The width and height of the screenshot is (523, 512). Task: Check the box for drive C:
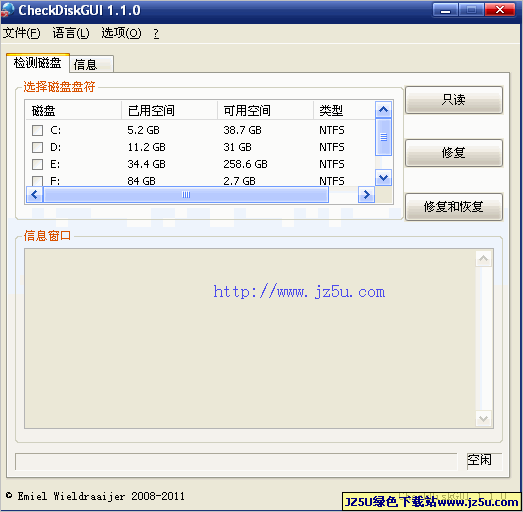(37, 130)
